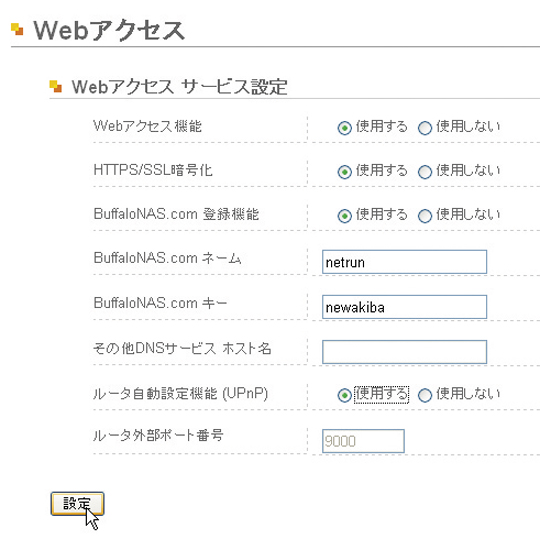Click the HTTPS/SSL暗号化 row label
540x550 pixels.
153,170
